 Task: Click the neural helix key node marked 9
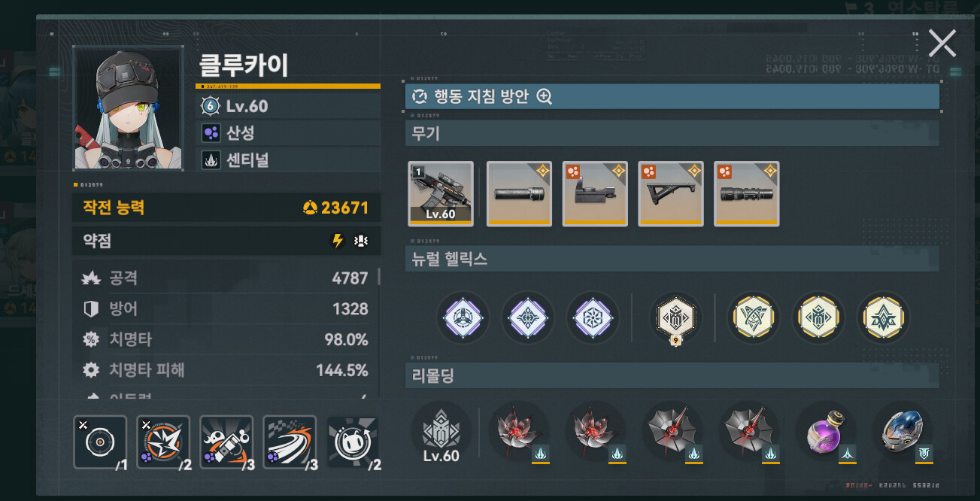tap(676, 317)
